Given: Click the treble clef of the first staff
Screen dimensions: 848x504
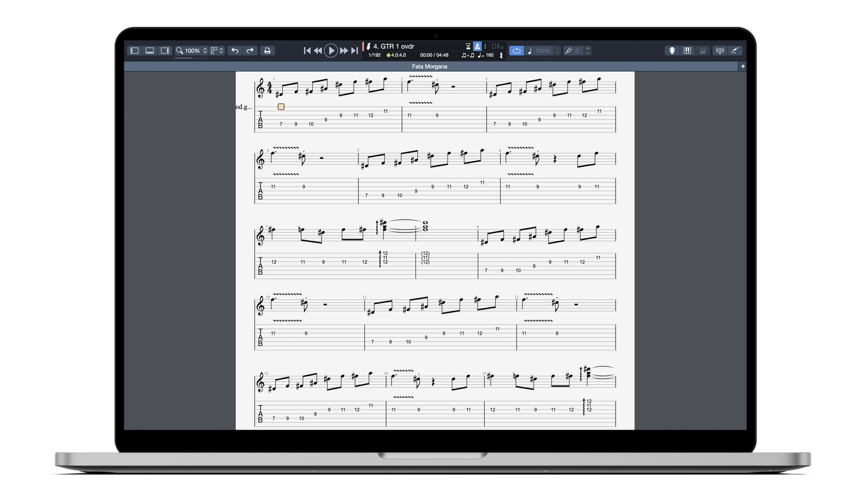Looking at the screenshot, I should 261,88.
